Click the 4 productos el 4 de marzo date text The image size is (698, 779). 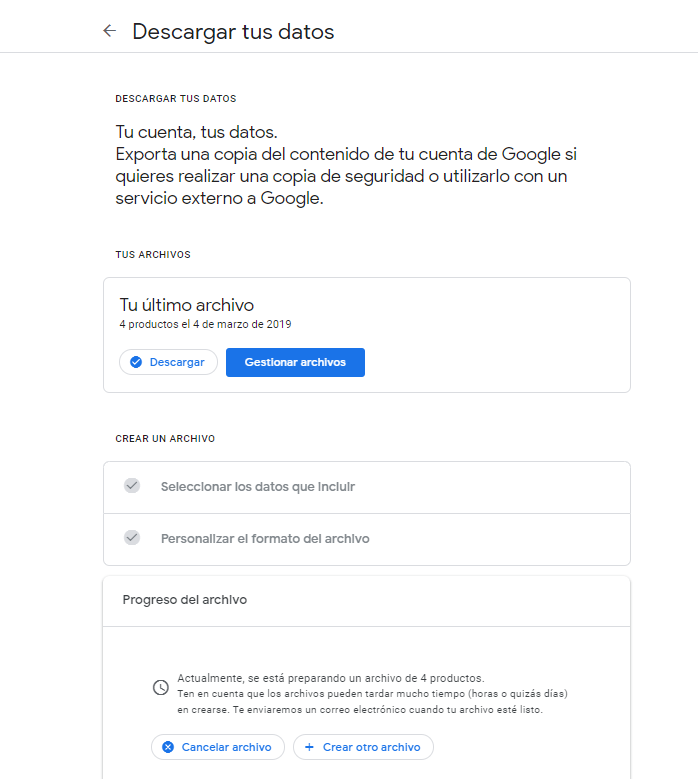point(205,324)
